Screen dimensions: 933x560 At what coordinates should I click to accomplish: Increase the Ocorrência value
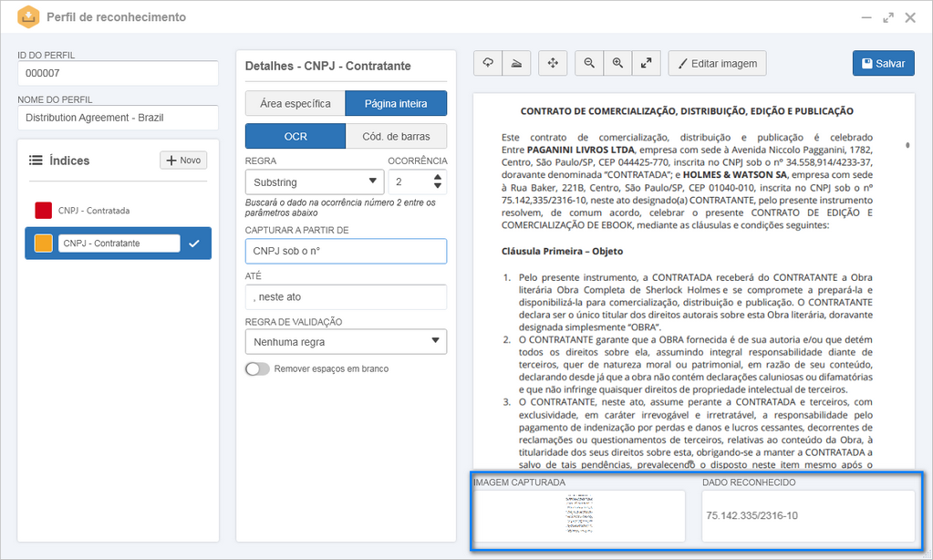pos(438,177)
